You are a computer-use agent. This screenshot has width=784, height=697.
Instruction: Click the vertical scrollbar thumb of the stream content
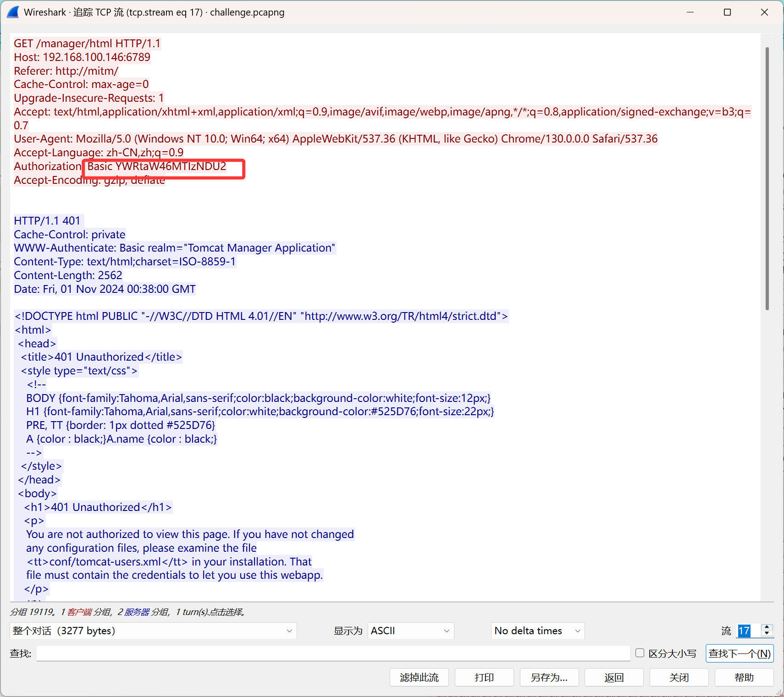point(767,179)
